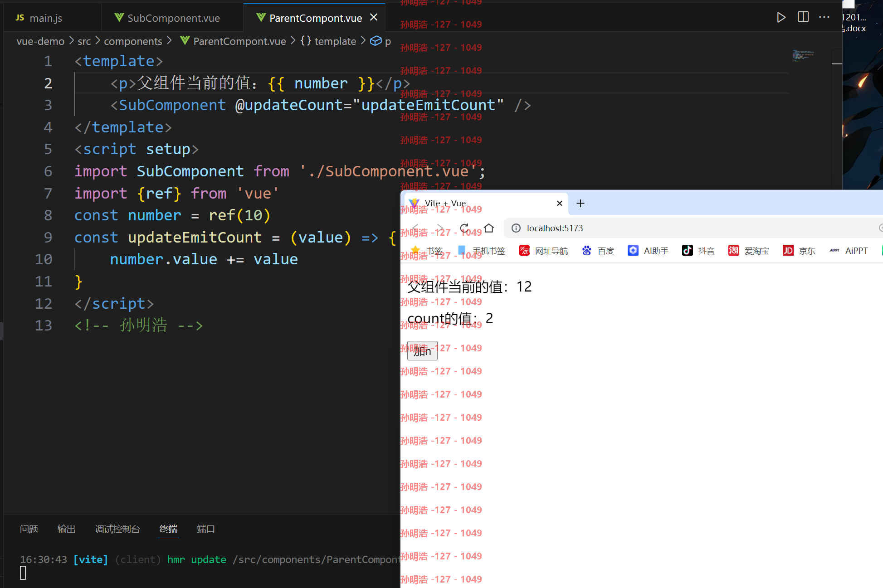Open the 网址导航 bookmark

coord(543,251)
